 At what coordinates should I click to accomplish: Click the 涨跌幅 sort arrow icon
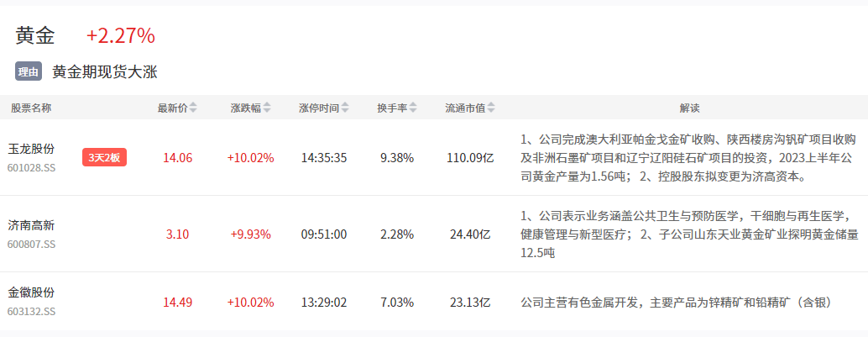267,108
